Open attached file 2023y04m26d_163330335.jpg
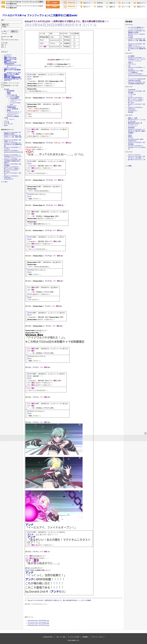This screenshot has width=147, height=644. click(x=38, y=621)
